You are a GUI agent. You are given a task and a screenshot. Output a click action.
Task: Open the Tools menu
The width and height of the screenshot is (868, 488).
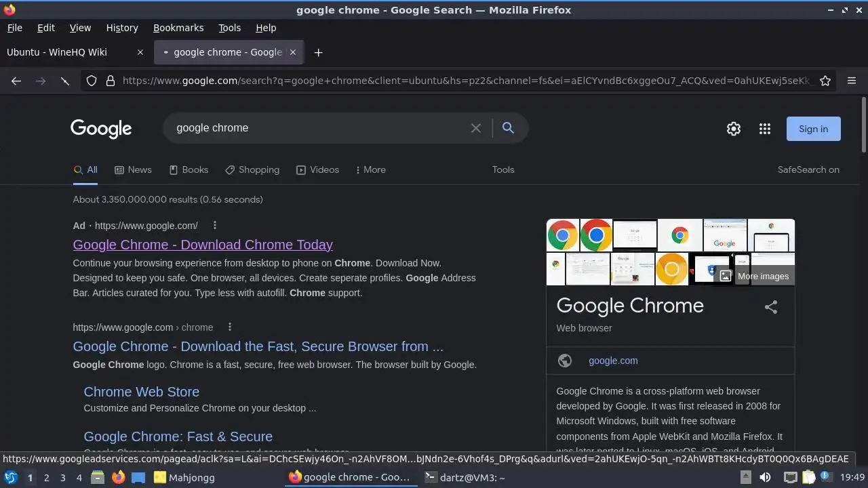230,28
